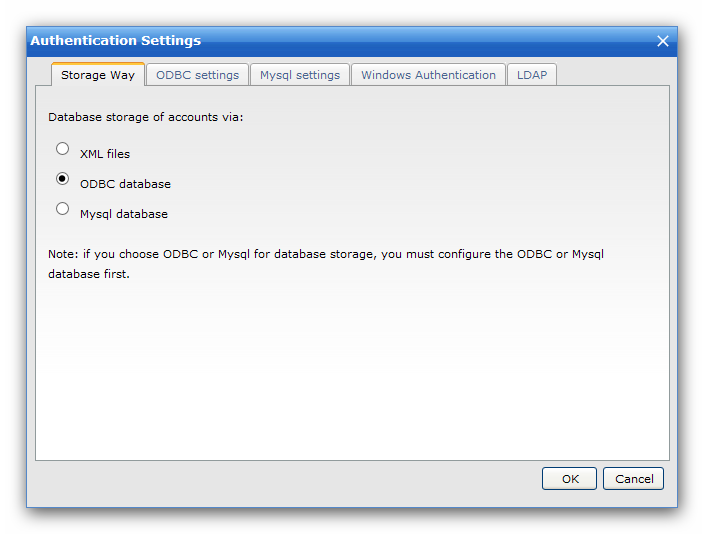The image size is (704, 534).
Task: Click the 'ODBC database' label text
Action: tap(125, 184)
